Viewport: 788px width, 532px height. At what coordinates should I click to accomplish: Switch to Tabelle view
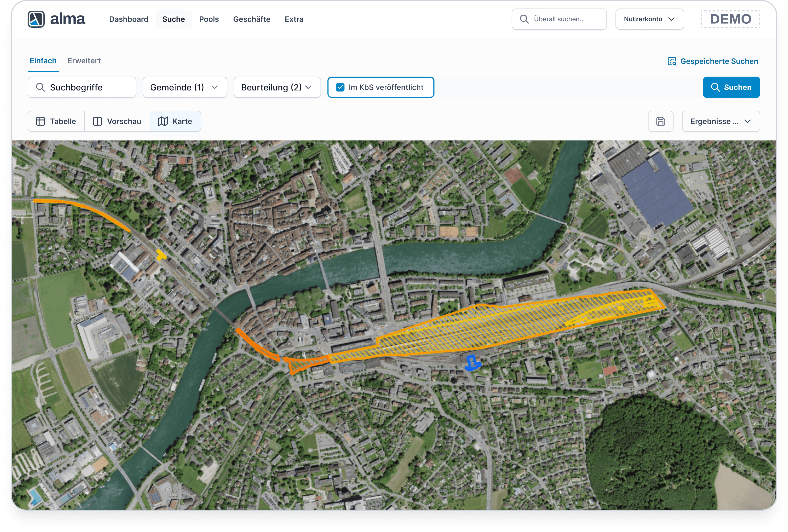click(x=56, y=121)
